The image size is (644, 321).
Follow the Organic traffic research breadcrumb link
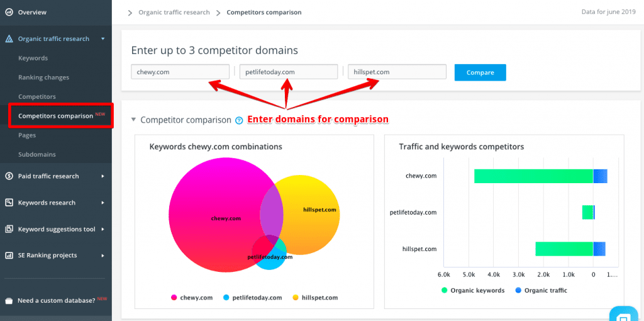174,13
